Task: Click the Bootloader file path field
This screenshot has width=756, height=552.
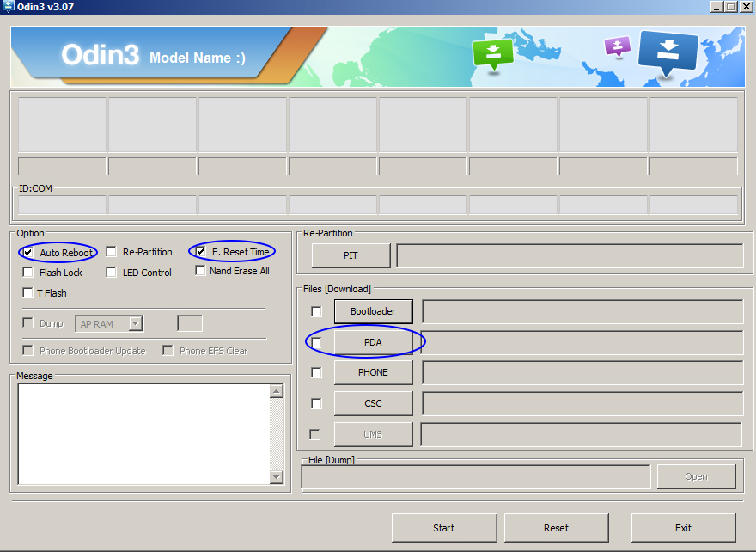Action: [x=582, y=312]
